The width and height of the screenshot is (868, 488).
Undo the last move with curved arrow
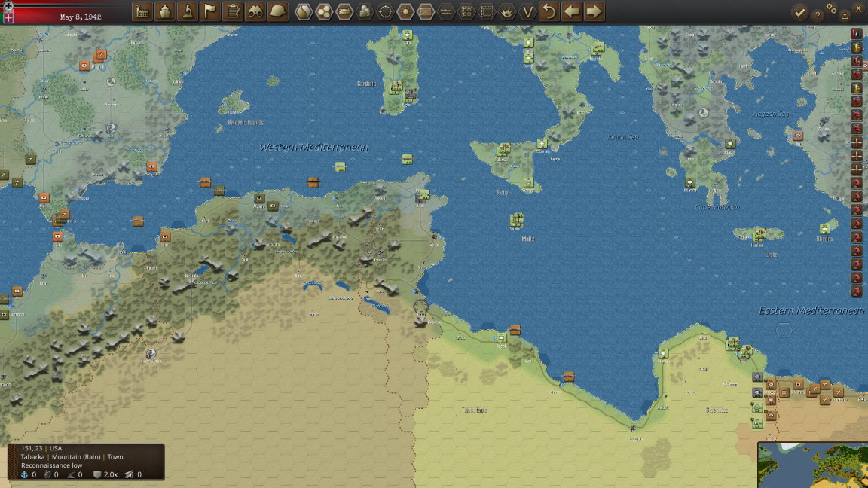coord(549,11)
